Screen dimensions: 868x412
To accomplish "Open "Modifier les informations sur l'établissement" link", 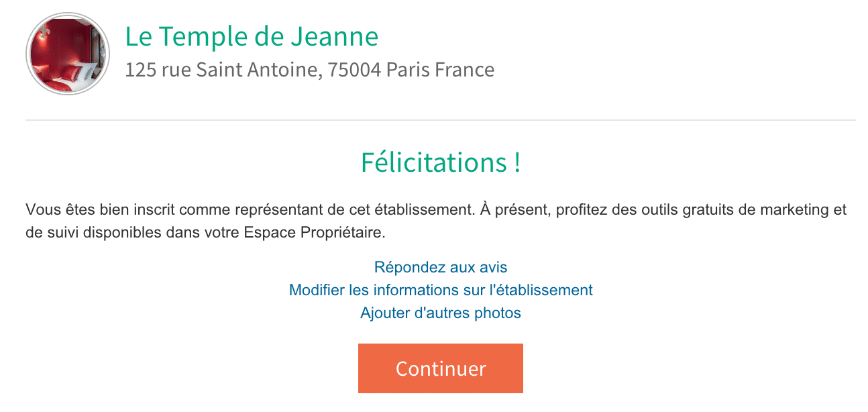I will [x=440, y=290].
